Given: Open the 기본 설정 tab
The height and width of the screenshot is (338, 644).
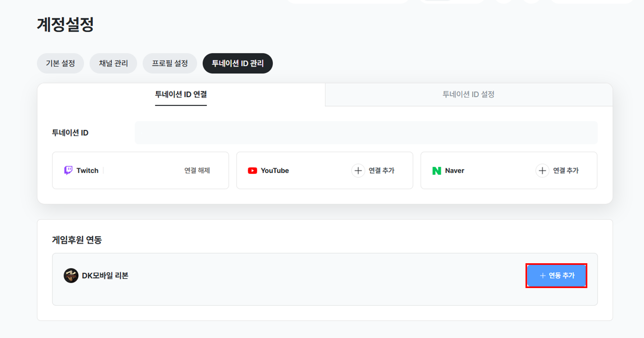Looking at the screenshot, I should point(60,63).
